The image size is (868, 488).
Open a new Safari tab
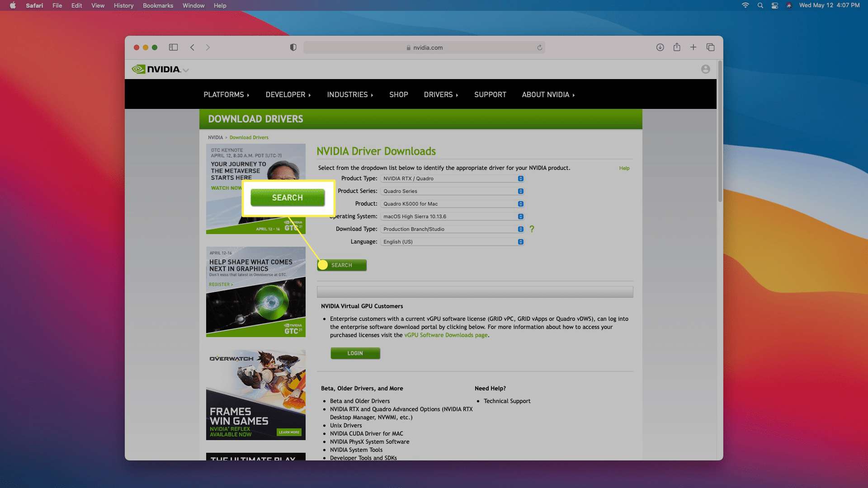point(693,47)
